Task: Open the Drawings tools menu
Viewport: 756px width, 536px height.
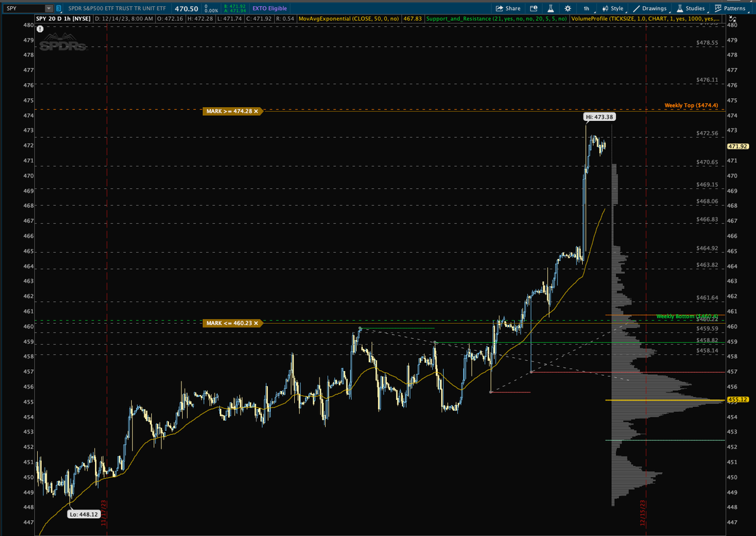Action: (x=650, y=8)
